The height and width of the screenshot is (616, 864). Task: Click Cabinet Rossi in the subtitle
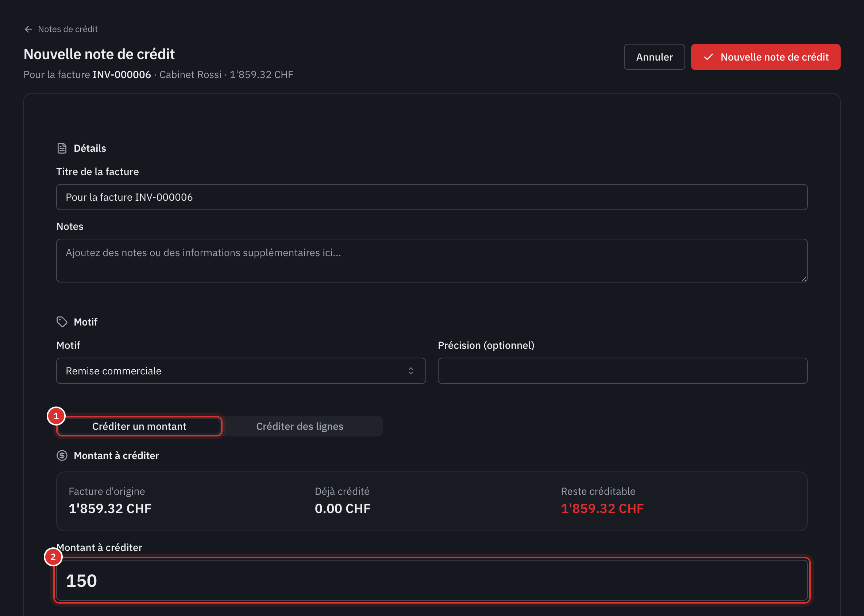190,75
